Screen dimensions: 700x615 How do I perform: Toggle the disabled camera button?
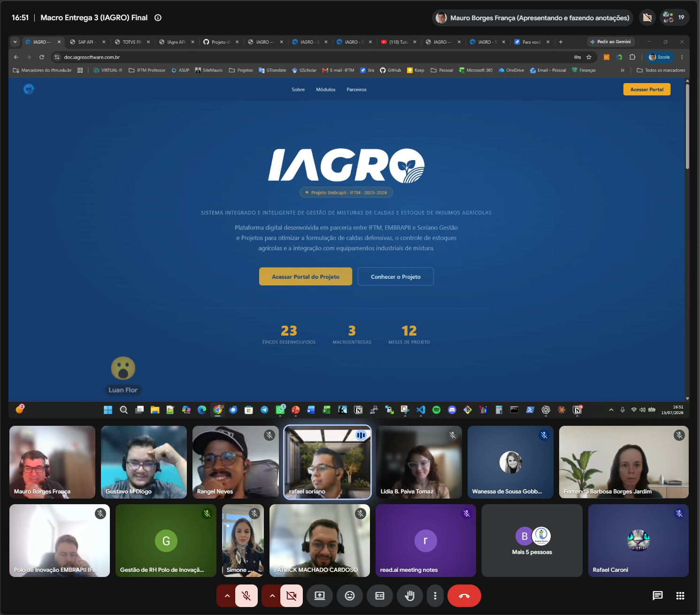click(292, 596)
